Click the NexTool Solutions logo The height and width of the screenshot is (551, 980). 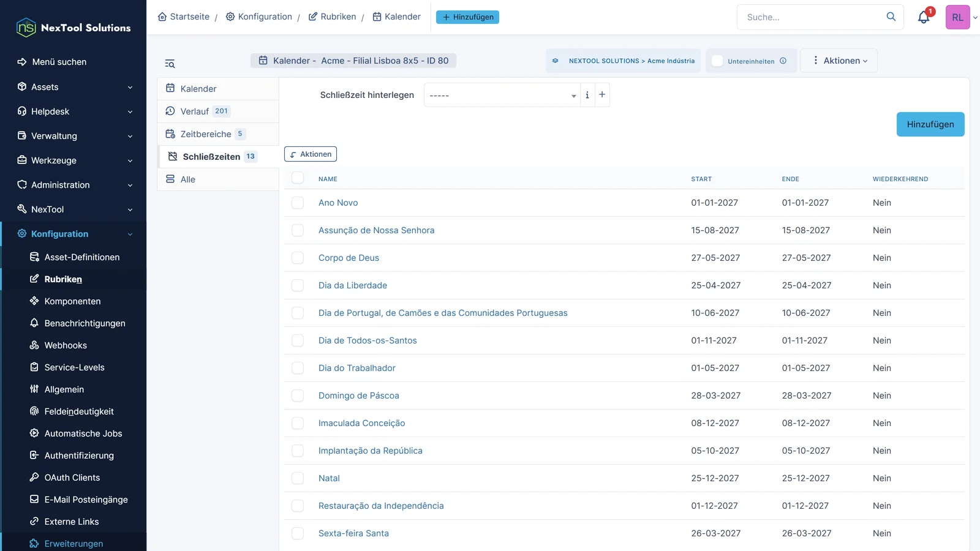tap(73, 28)
